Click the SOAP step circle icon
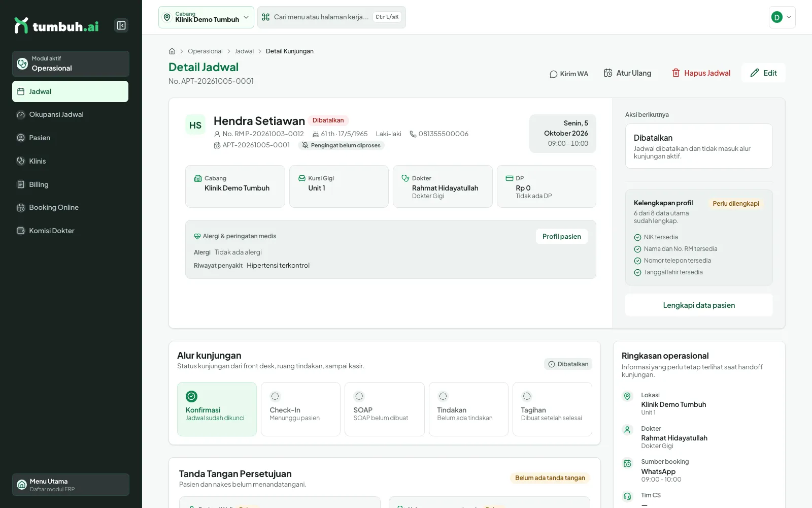Screen dimensions: 812x508 pyautogui.click(x=359, y=396)
